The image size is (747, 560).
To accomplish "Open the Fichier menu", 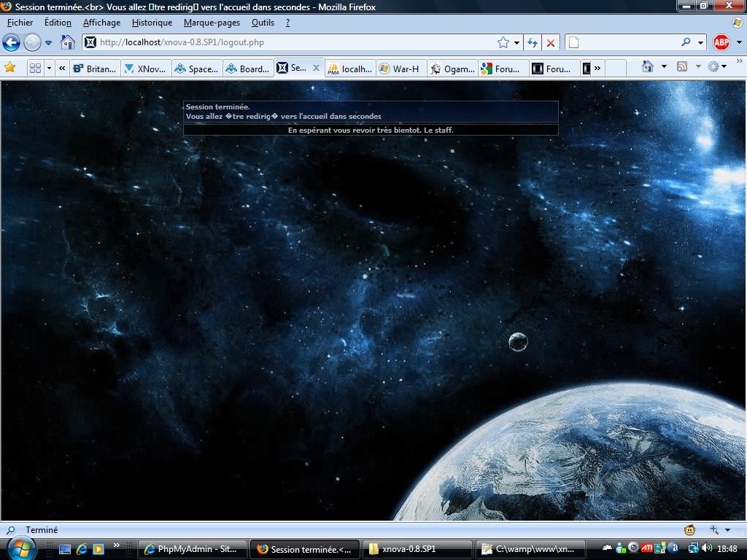I will [x=20, y=23].
